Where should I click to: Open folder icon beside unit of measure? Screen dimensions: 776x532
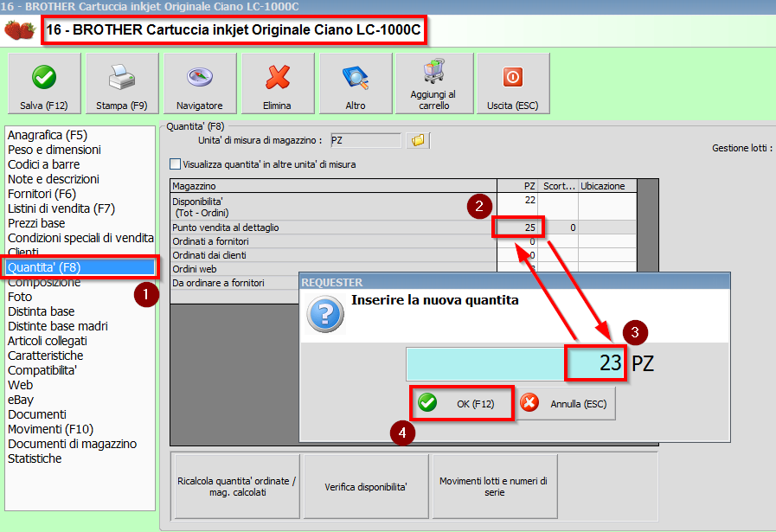(x=418, y=140)
